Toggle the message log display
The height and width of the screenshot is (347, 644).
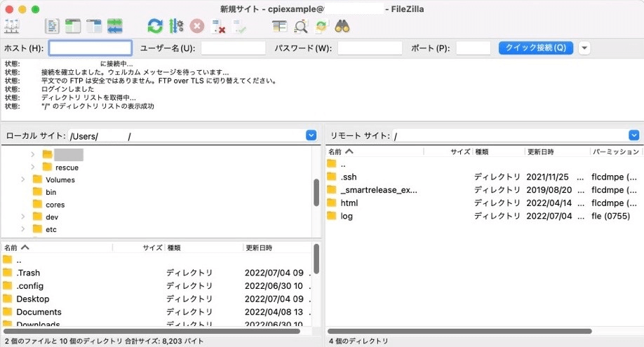pyautogui.click(x=53, y=27)
